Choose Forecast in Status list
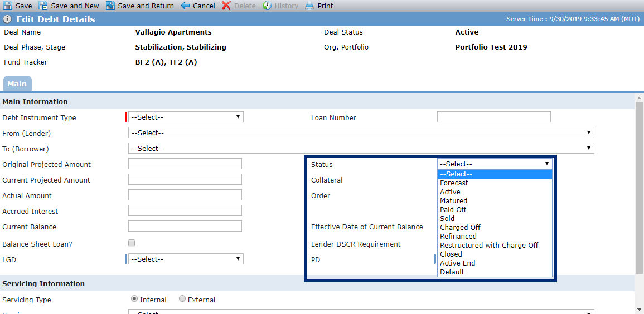The width and height of the screenshot is (644, 314). (x=495, y=183)
